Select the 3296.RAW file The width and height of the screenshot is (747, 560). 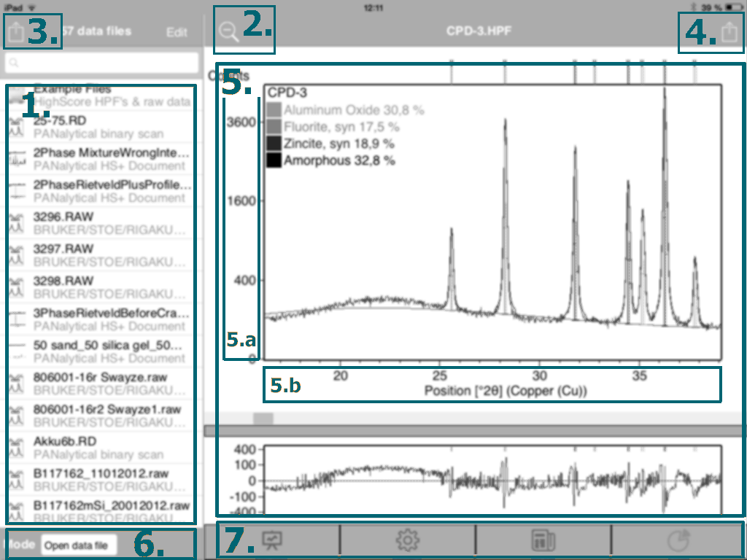(101, 223)
